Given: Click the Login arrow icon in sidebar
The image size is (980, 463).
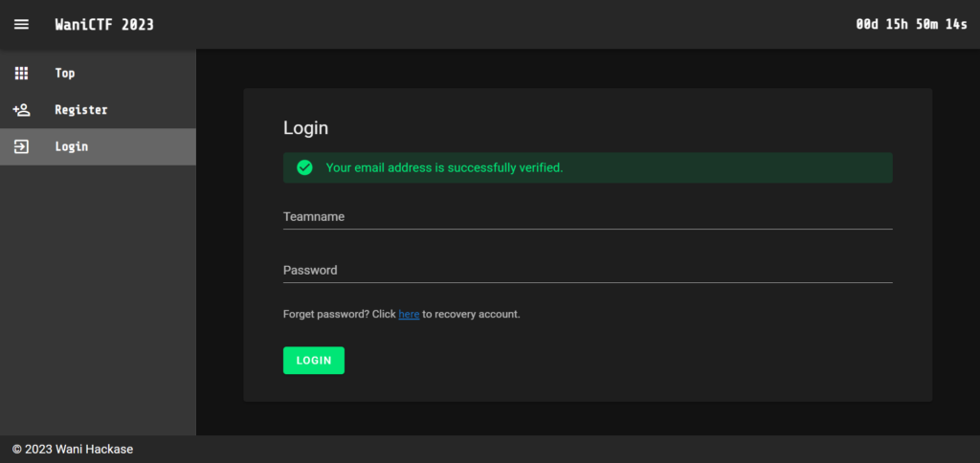Looking at the screenshot, I should 21,146.
